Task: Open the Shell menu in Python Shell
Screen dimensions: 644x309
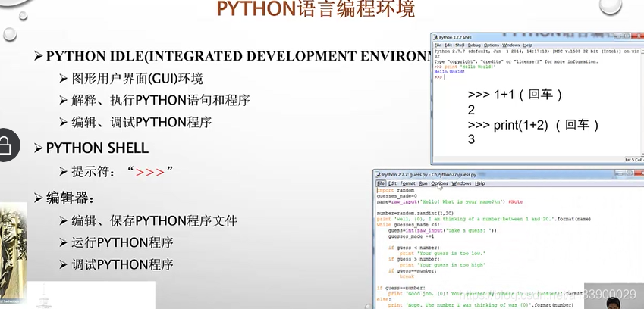Action: coord(460,45)
